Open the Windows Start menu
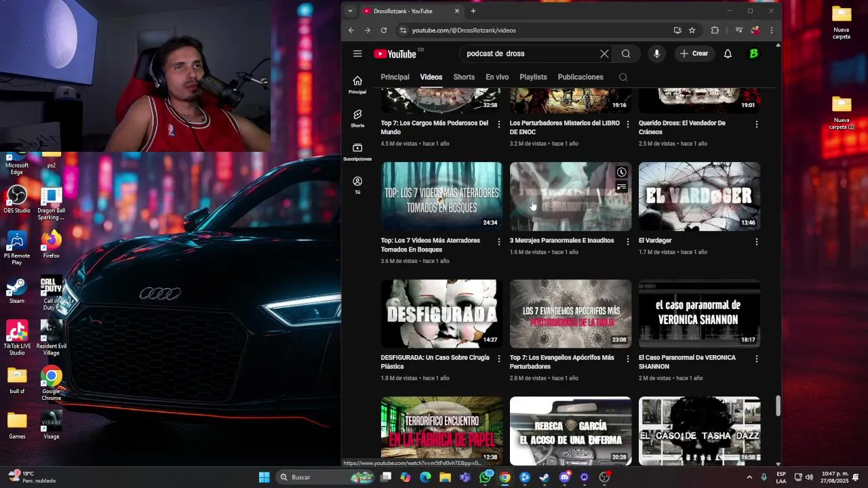 point(264,477)
